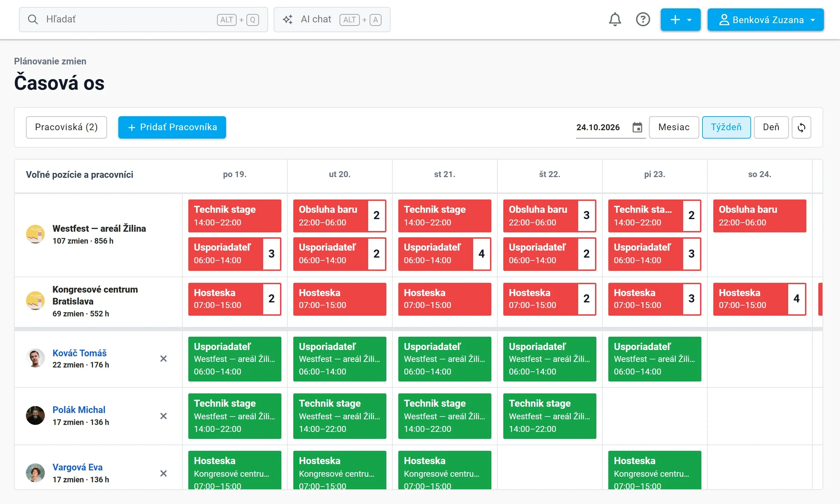This screenshot has width=840, height=504.
Task: Focus the Hľadať search field
Action: (x=143, y=20)
